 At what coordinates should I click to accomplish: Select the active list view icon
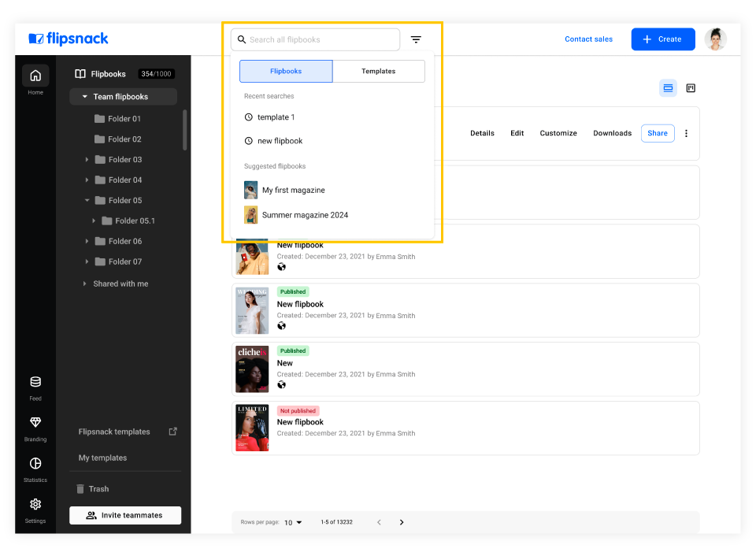pos(668,88)
